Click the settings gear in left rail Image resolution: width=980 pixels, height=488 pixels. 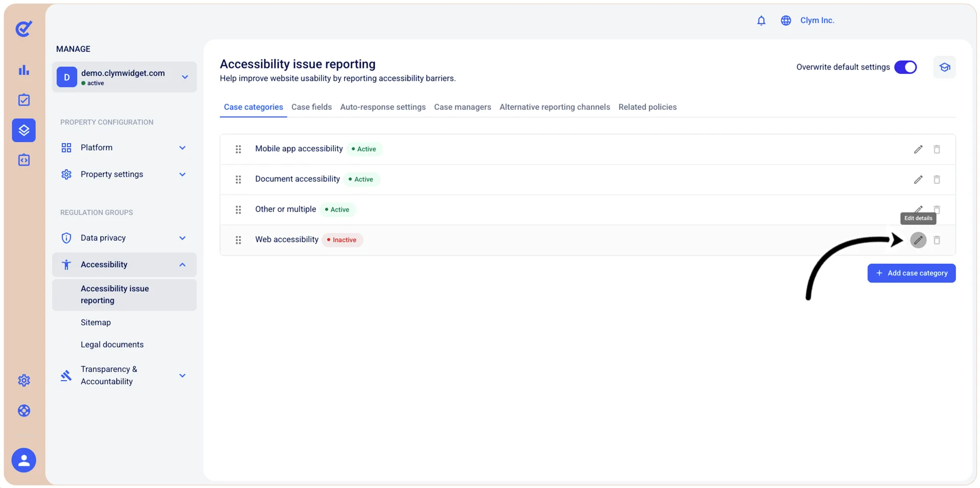(x=24, y=380)
